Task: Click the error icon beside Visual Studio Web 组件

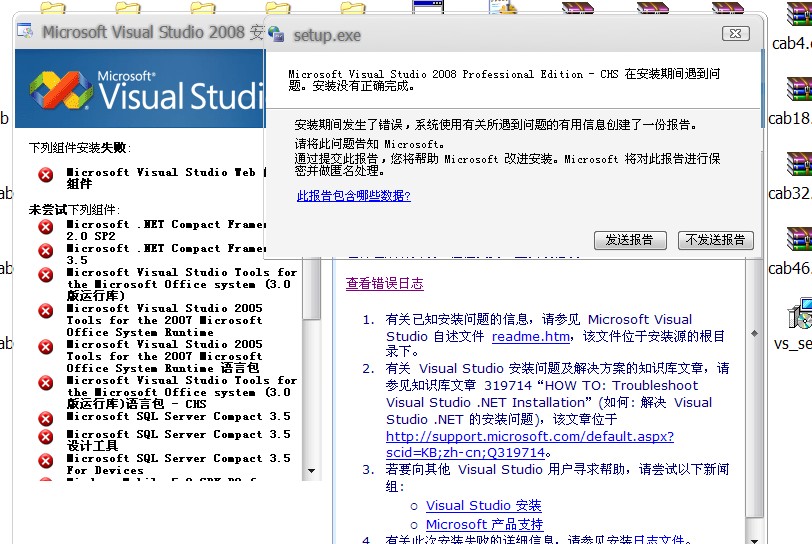Action: pyautogui.click(x=46, y=175)
